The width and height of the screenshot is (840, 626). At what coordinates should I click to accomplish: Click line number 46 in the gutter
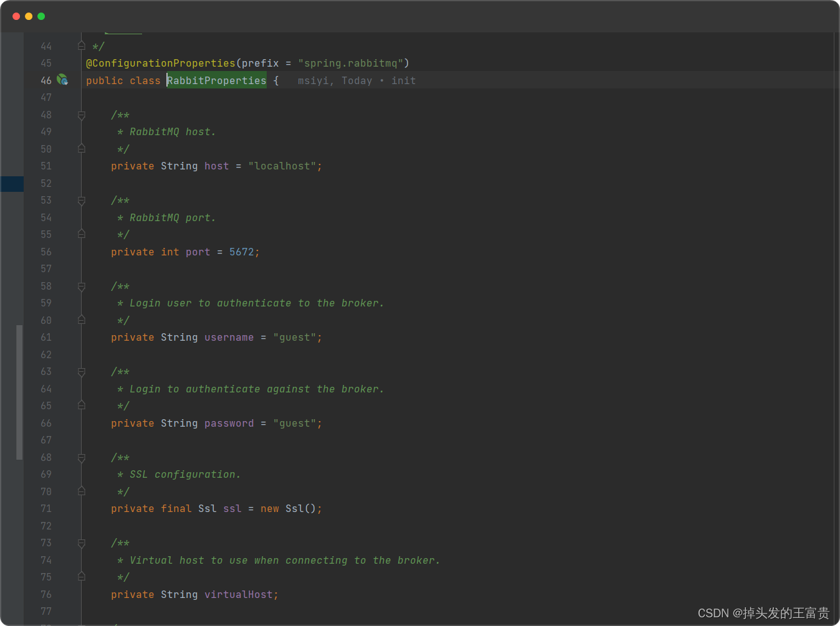coord(46,80)
